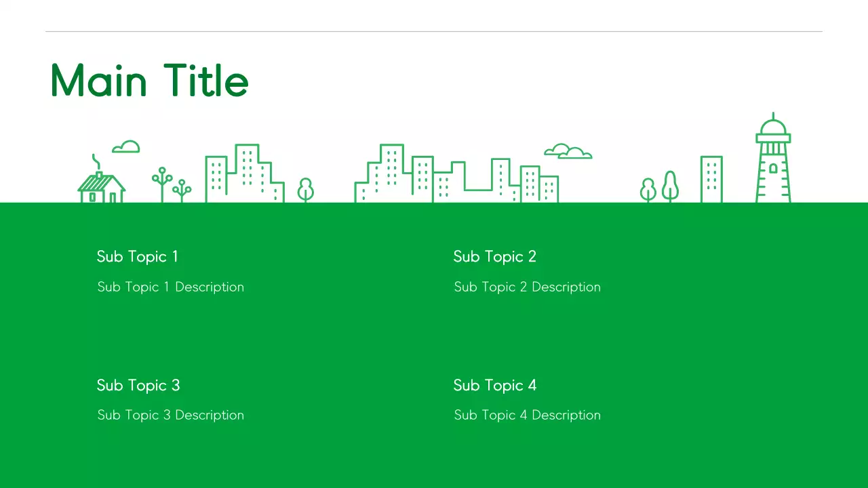The width and height of the screenshot is (868, 488).
Task: Select the Sub Topic 4 heading
Action: click(x=494, y=385)
